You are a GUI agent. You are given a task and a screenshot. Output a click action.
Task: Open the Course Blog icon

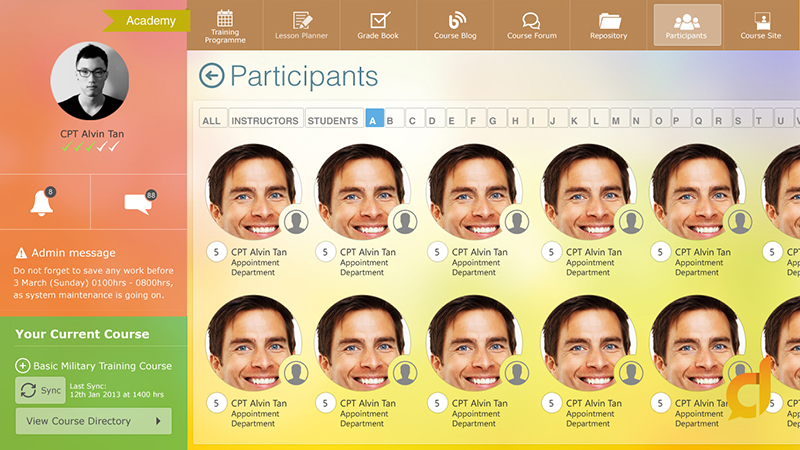[x=456, y=20]
